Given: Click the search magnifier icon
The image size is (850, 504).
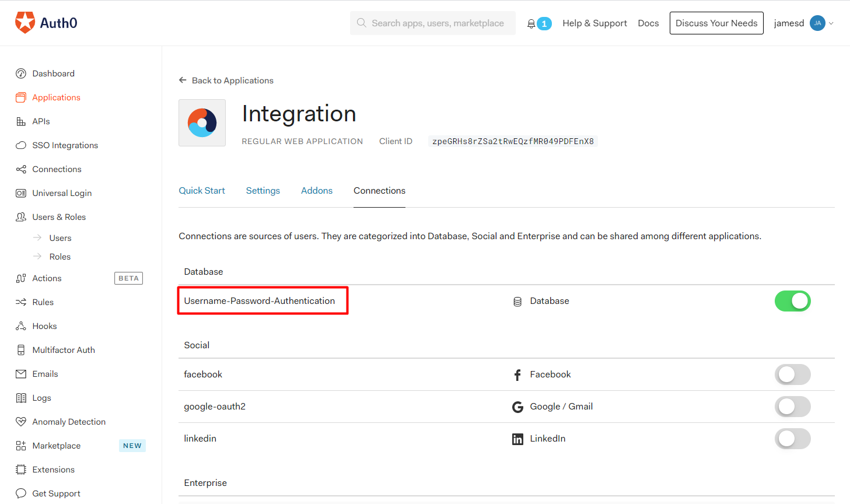Looking at the screenshot, I should 362,23.
